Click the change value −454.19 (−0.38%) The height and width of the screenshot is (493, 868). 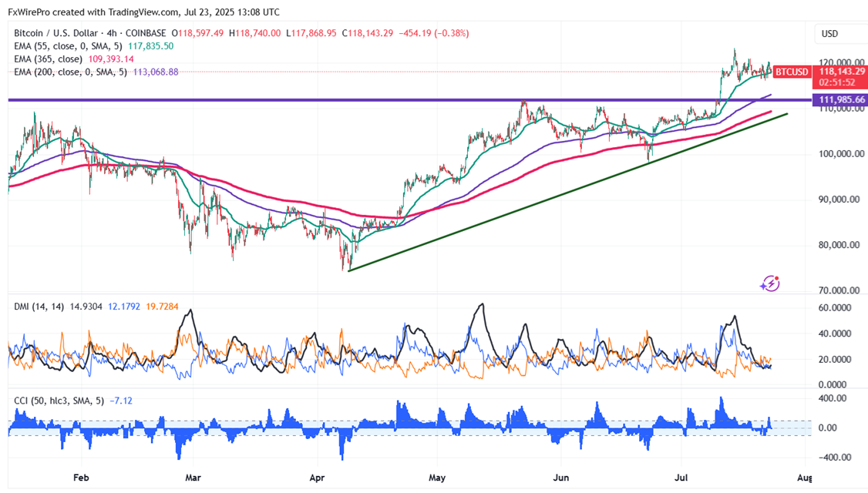(433, 33)
